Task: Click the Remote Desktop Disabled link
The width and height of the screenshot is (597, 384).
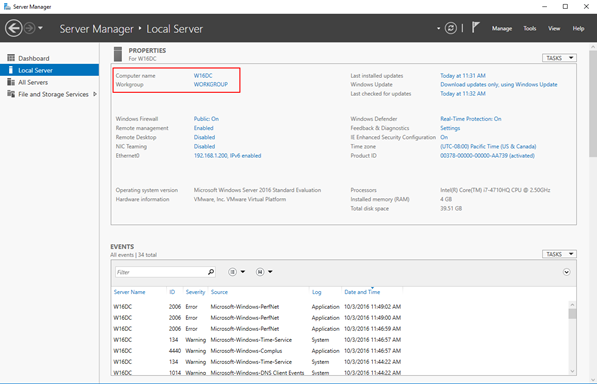Action: (204, 137)
